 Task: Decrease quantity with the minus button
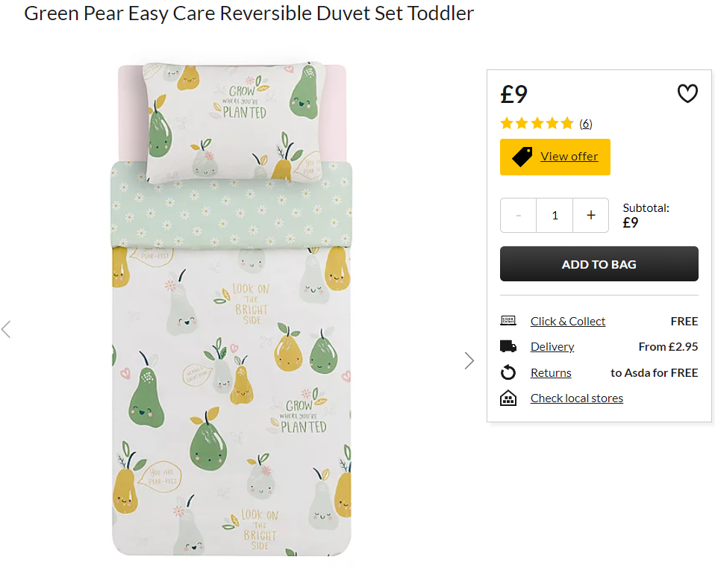point(519,215)
